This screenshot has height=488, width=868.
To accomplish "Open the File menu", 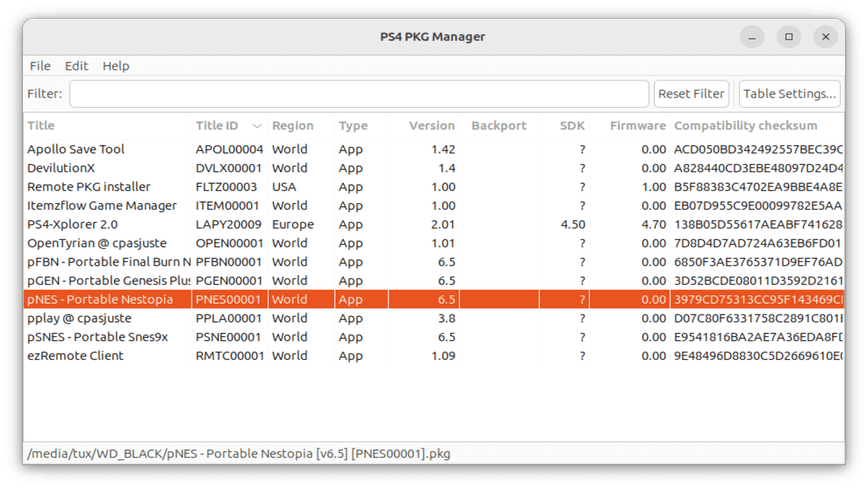I will click(x=39, y=66).
